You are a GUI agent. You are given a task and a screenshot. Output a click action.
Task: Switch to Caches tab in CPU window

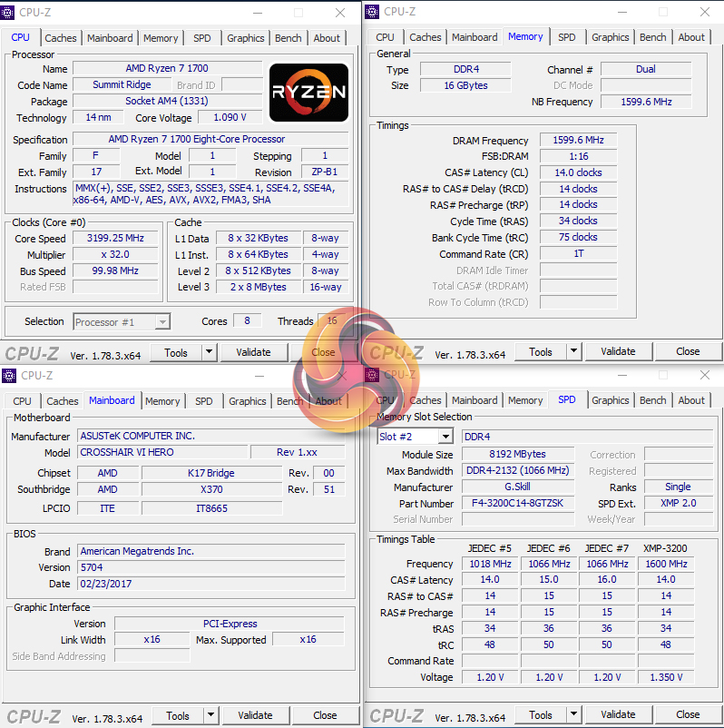[61, 38]
